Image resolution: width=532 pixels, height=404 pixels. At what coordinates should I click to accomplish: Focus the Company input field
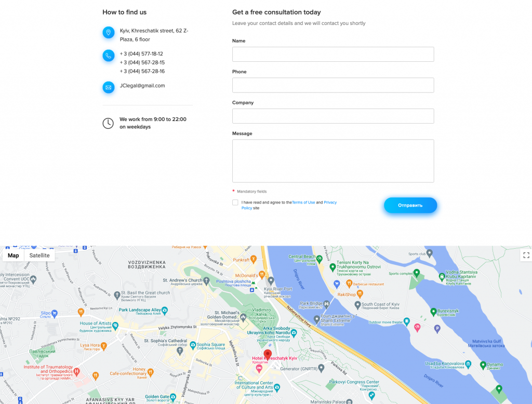333,116
